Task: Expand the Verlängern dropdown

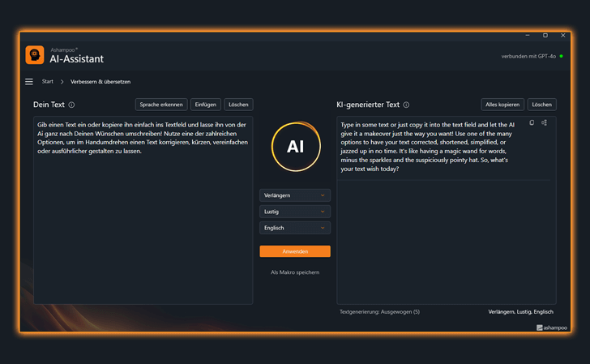Action: point(295,195)
